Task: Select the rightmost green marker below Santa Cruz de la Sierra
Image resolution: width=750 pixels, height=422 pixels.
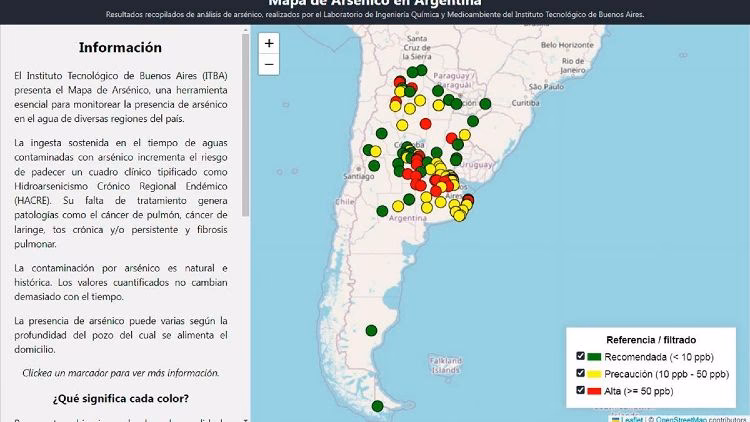Action: [x=421, y=70]
